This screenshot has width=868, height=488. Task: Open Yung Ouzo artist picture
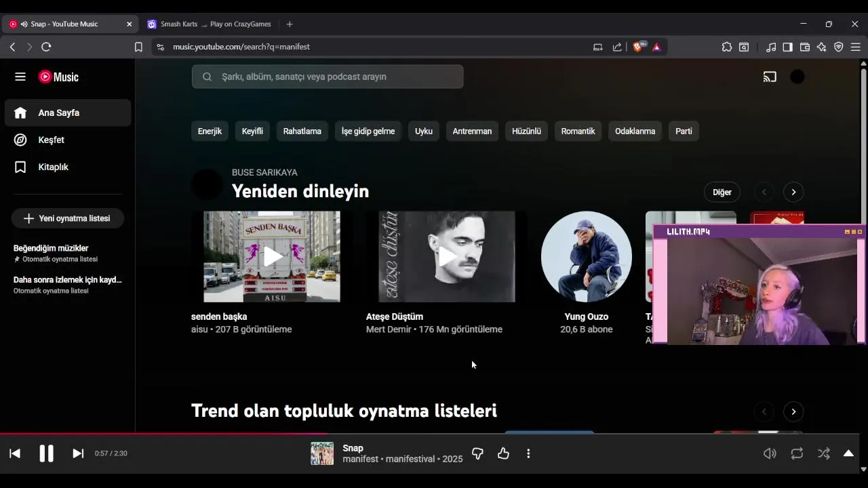[587, 256]
